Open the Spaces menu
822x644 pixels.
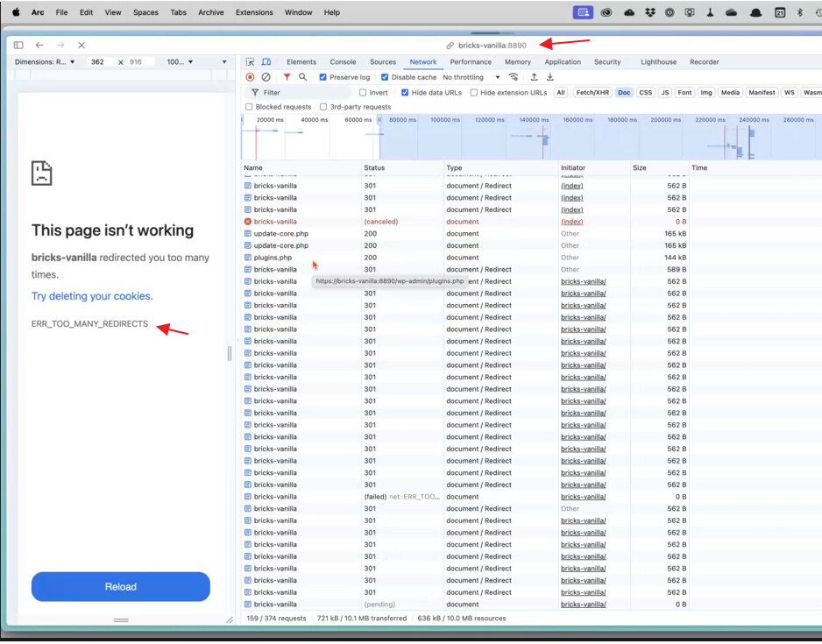[145, 12]
